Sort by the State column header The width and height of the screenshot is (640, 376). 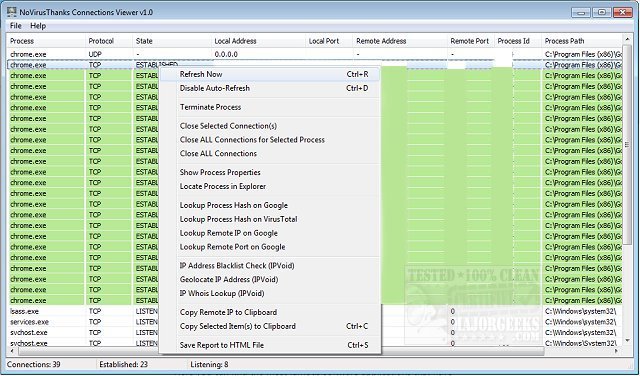(x=172, y=41)
